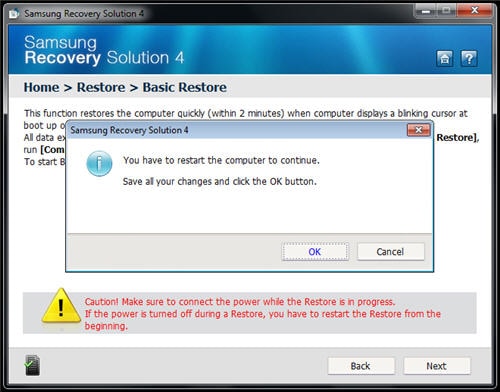Click the 'Samsung Recovery Solution 4' banner logo
500x392 pixels.
(x=104, y=50)
